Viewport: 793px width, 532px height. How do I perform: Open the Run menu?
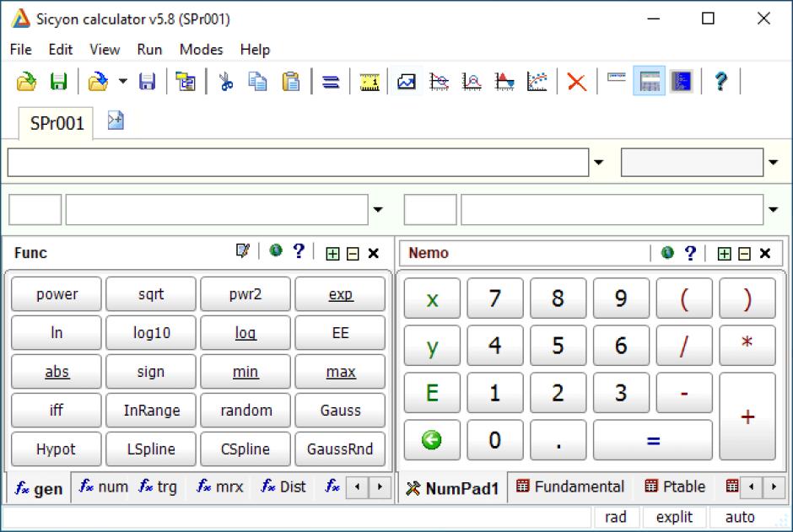(x=149, y=50)
